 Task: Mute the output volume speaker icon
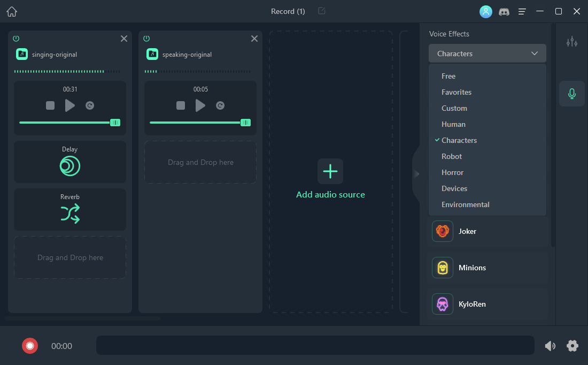[x=550, y=346]
